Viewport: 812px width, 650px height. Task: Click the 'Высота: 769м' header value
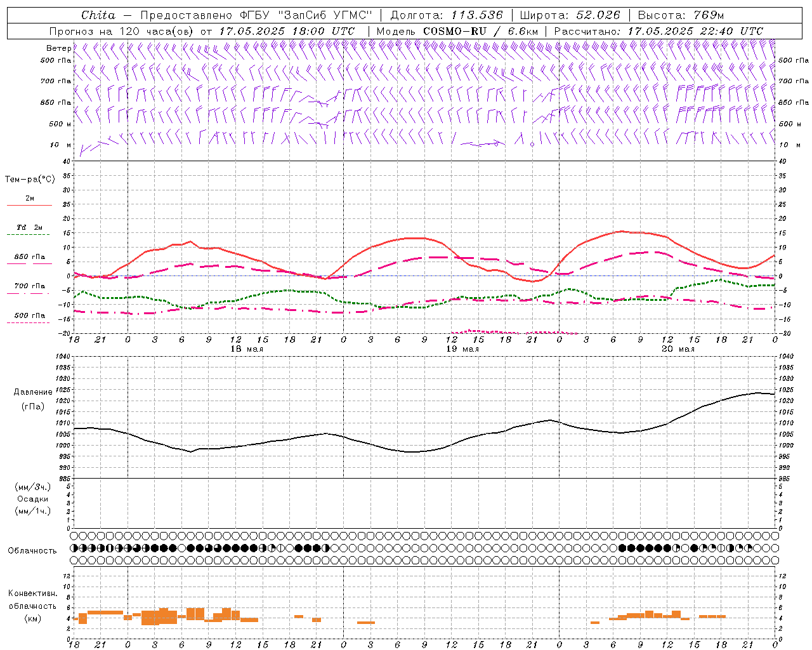(x=681, y=15)
